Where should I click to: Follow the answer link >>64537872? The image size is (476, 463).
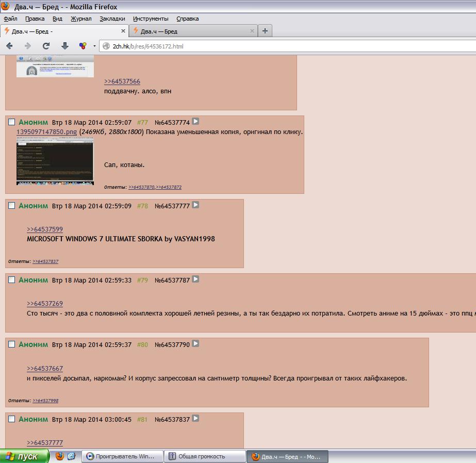point(169,187)
